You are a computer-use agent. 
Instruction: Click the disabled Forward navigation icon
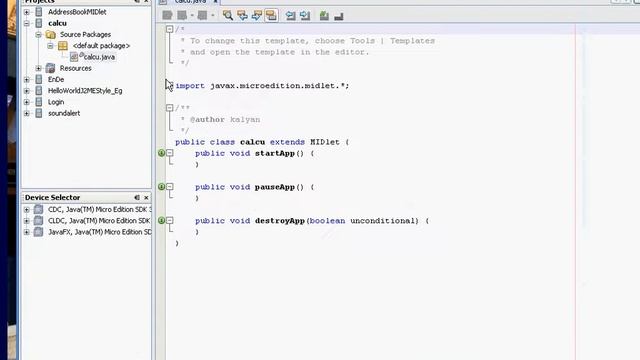(202, 16)
